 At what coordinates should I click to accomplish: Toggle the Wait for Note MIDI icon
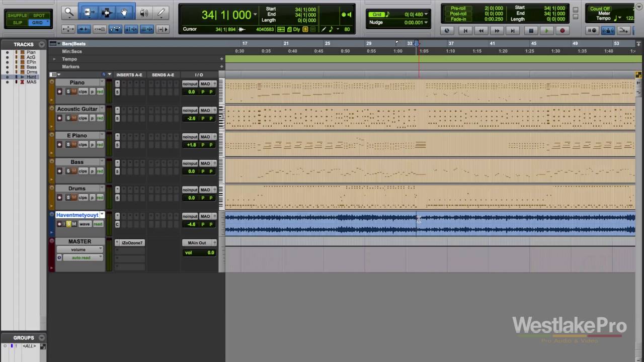pyautogui.click(x=593, y=31)
